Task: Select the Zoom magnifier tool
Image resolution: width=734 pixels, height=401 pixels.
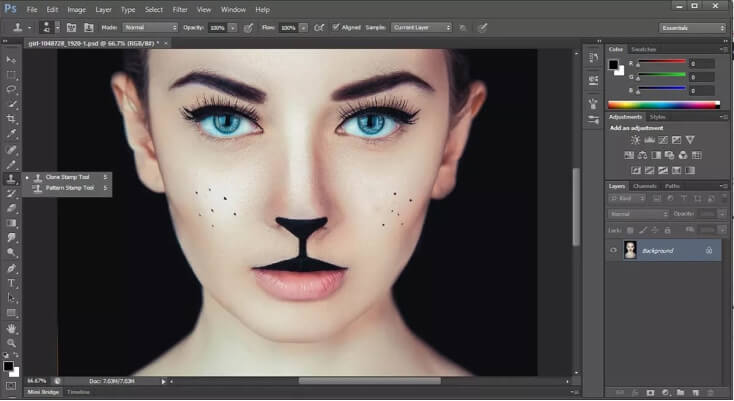Action: click(12, 342)
